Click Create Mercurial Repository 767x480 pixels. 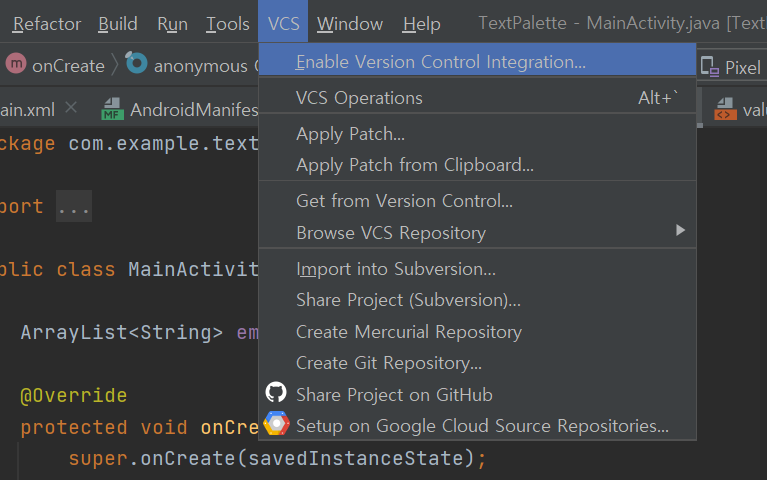pos(477,332)
